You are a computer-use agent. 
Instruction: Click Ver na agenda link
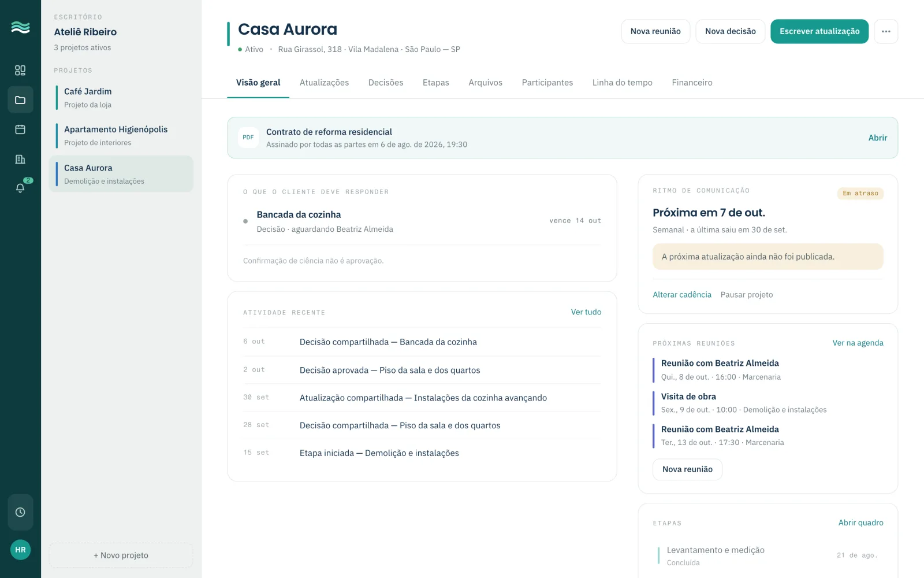click(858, 343)
